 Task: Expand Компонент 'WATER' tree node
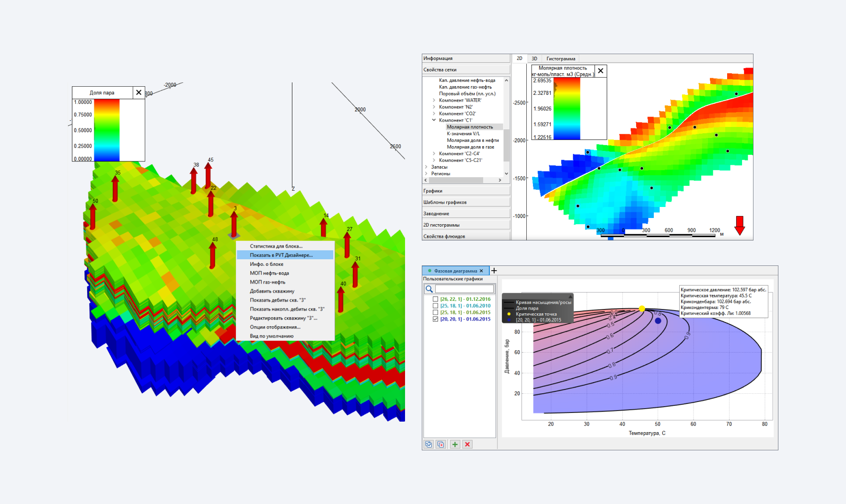[434, 100]
